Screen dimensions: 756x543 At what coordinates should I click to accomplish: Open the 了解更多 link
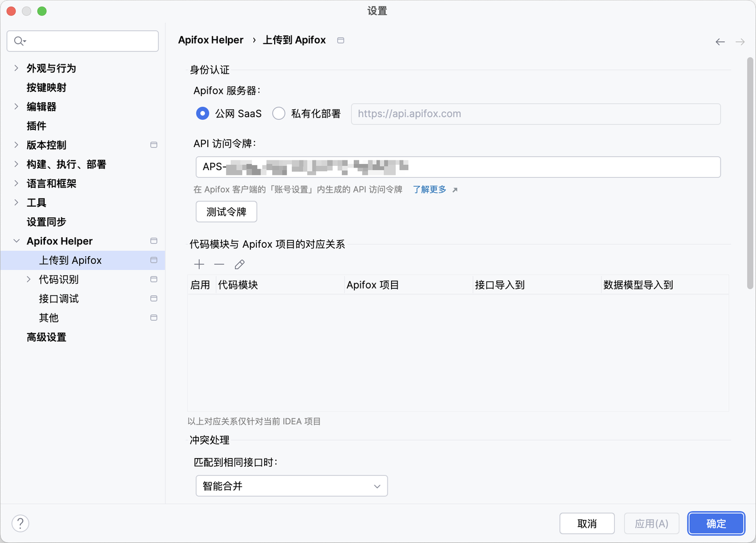[x=430, y=189]
